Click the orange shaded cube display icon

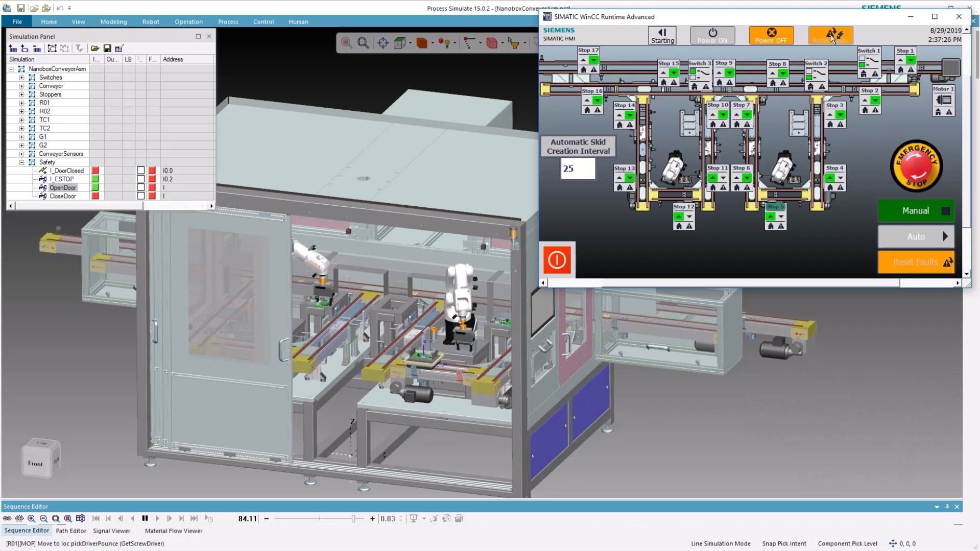click(x=422, y=43)
